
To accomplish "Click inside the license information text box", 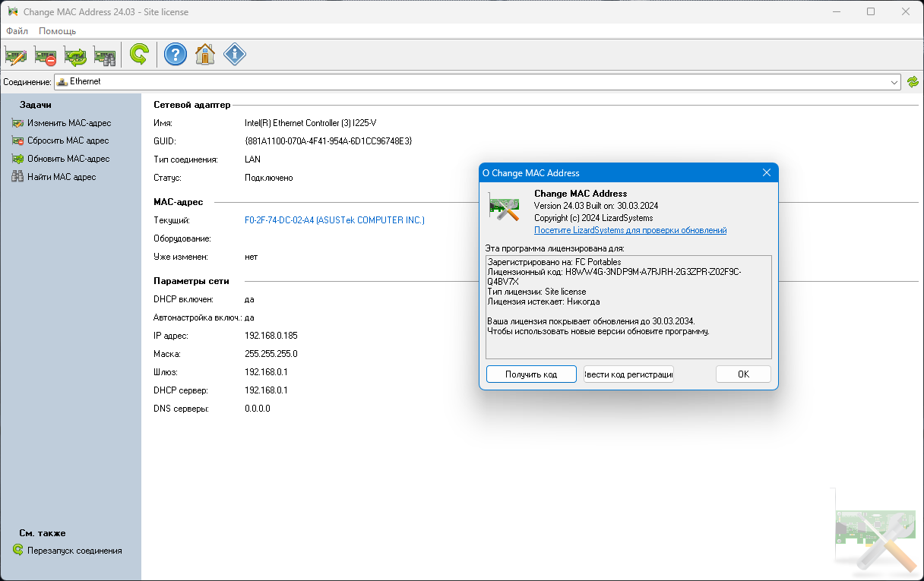I will pyautogui.click(x=628, y=307).
